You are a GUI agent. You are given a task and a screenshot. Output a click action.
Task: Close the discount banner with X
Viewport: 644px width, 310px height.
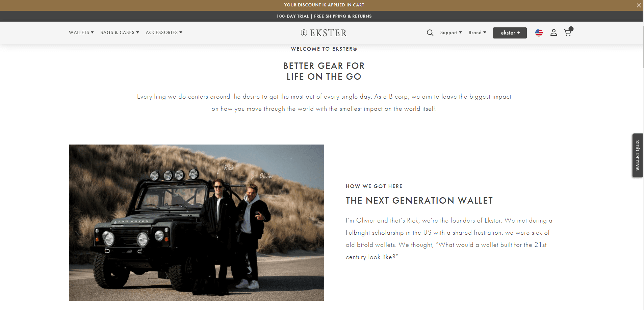point(639,5)
